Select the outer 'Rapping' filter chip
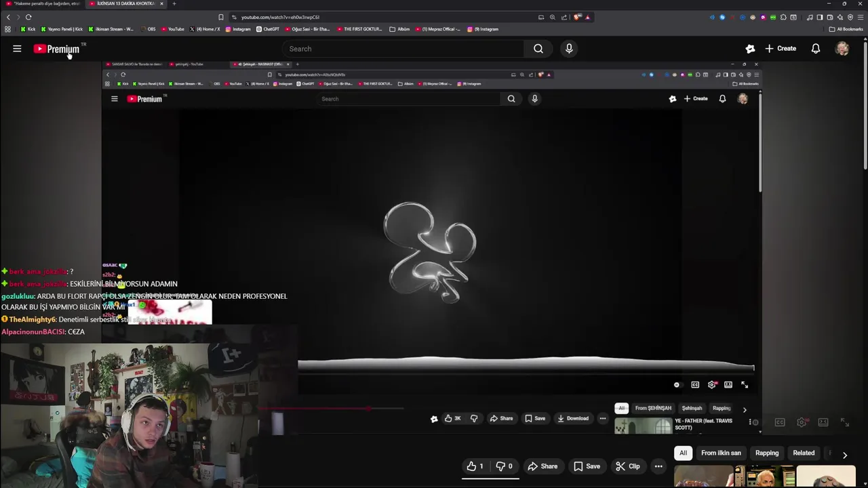 pyautogui.click(x=767, y=453)
